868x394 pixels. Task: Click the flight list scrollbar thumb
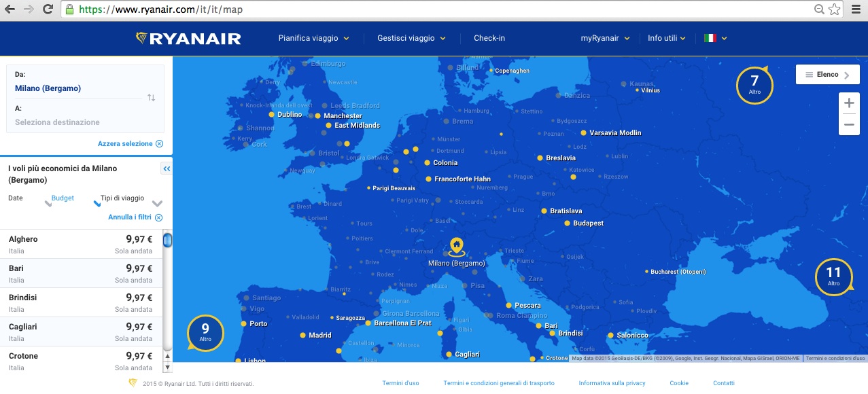(x=167, y=240)
